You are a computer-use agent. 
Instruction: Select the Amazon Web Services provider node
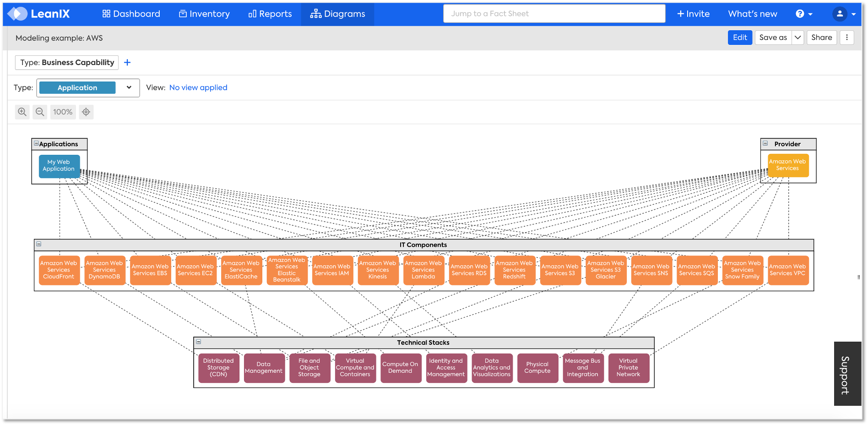pos(787,165)
